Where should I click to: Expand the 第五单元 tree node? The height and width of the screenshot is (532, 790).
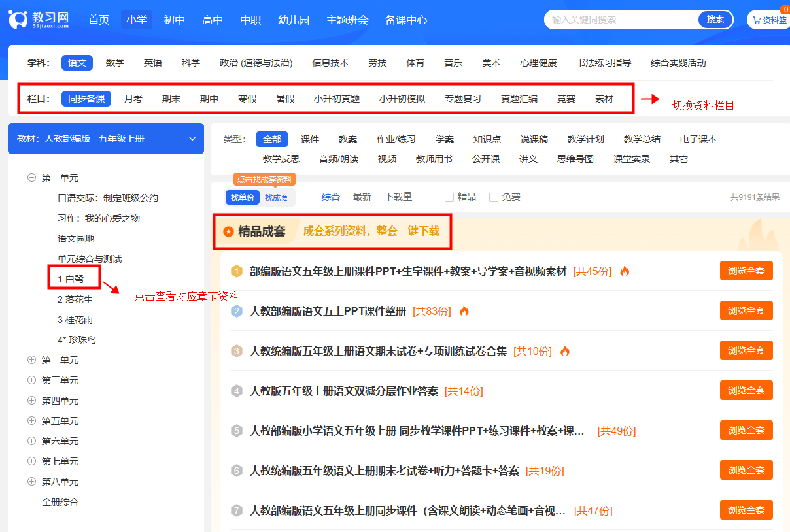[31, 421]
